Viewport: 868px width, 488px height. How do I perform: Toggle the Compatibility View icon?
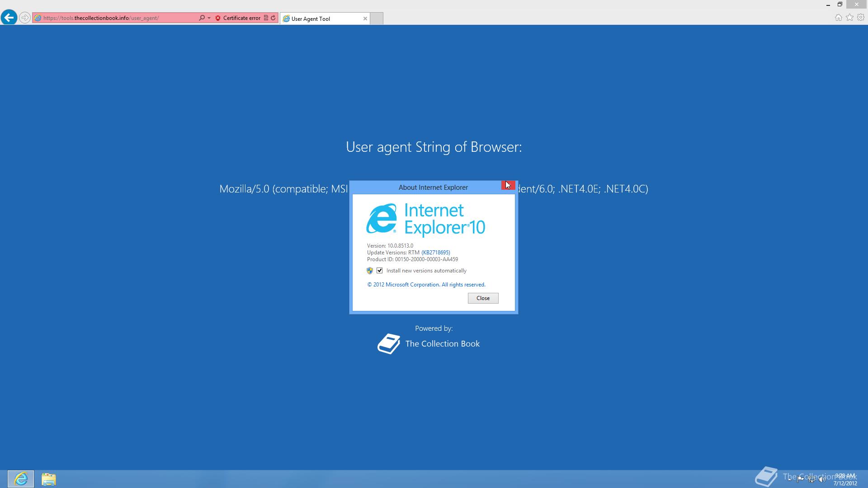tap(266, 18)
